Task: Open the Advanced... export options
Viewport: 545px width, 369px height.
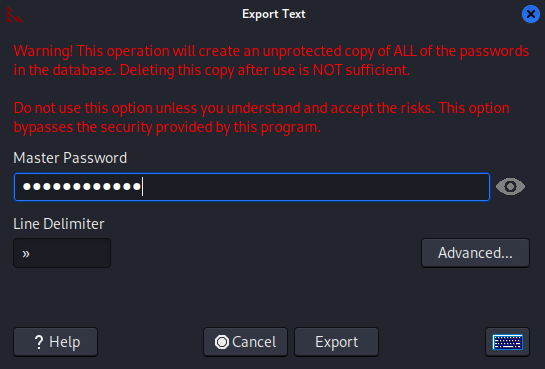Action: click(x=475, y=253)
